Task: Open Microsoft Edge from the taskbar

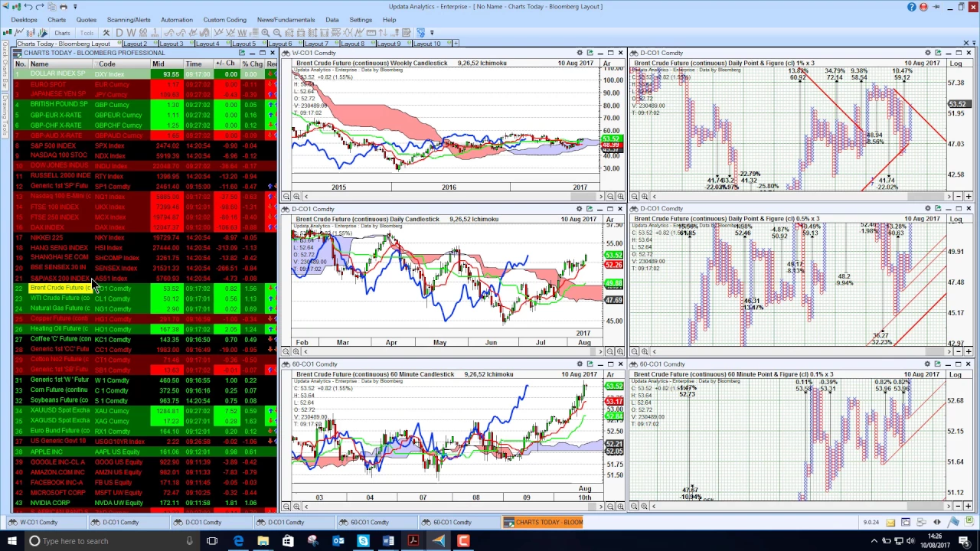Action: [239, 541]
